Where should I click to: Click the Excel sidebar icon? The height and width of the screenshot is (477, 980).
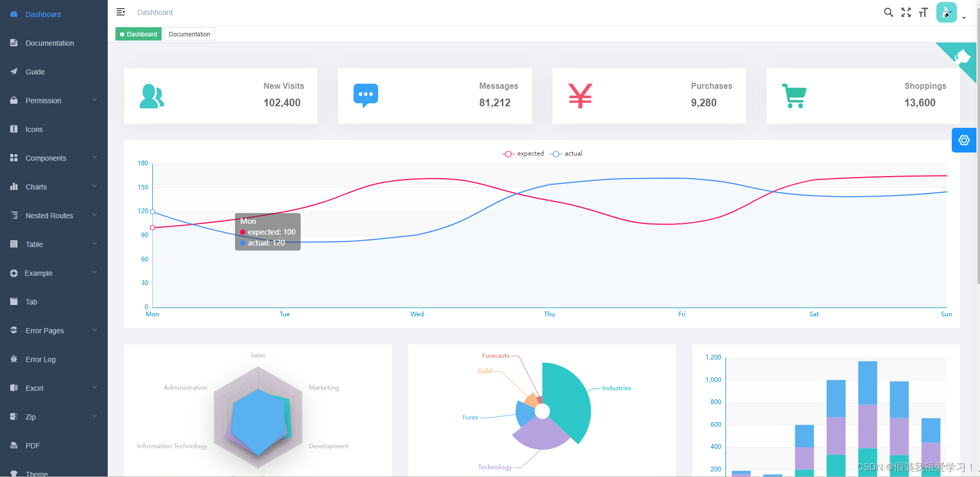tap(14, 388)
